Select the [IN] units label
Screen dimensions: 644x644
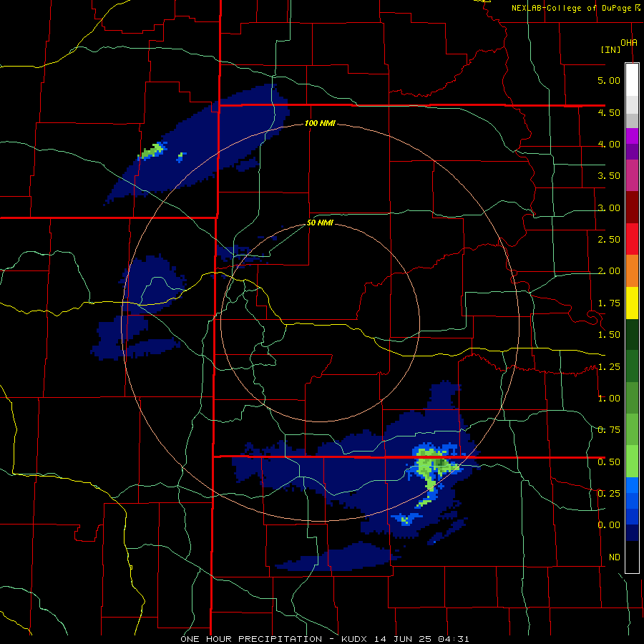coord(611,49)
